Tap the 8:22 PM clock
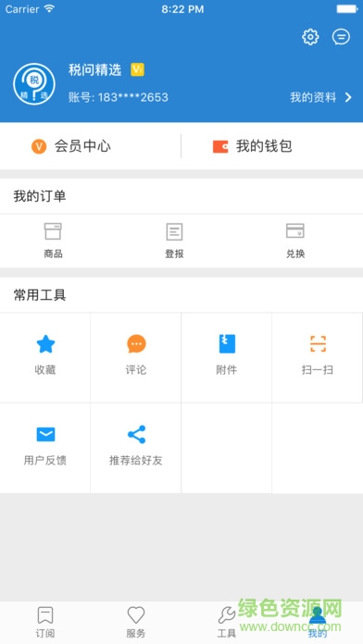 pos(182,9)
